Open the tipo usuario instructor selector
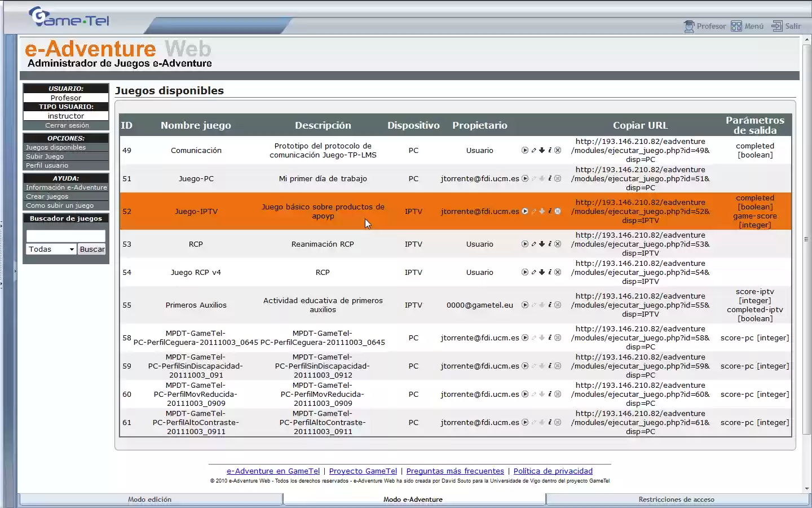The width and height of the screenshot is (812, 508). point(65,116)
